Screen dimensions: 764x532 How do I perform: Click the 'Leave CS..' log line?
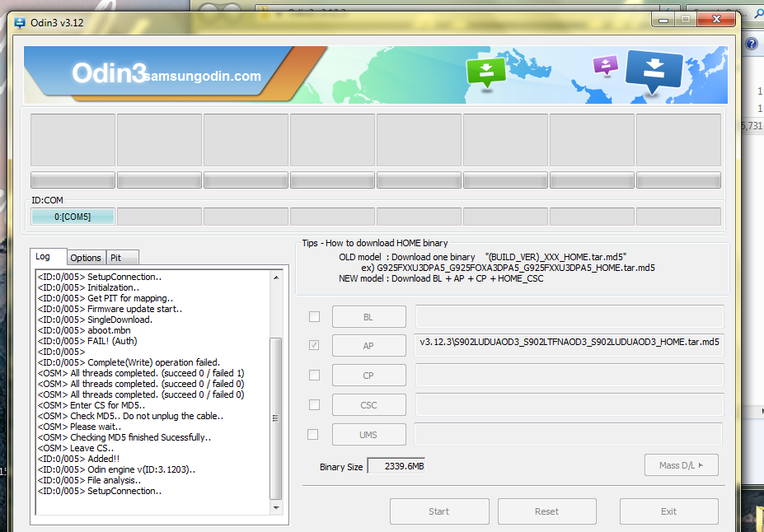(76, 448)
